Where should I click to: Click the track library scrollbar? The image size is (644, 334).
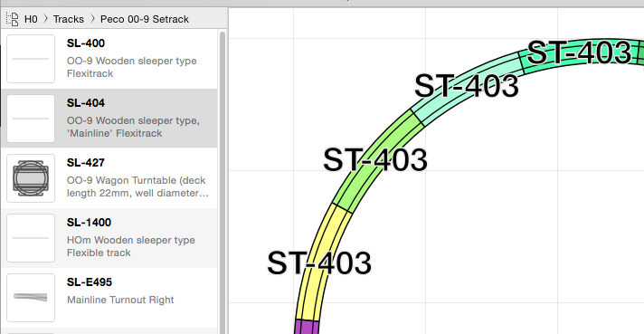[223, 183]
